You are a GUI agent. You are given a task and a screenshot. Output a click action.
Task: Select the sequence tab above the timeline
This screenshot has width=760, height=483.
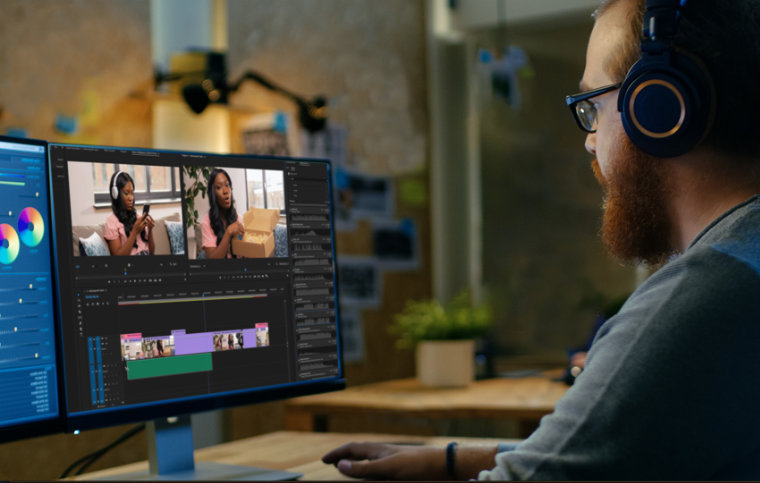pos(97,290)
